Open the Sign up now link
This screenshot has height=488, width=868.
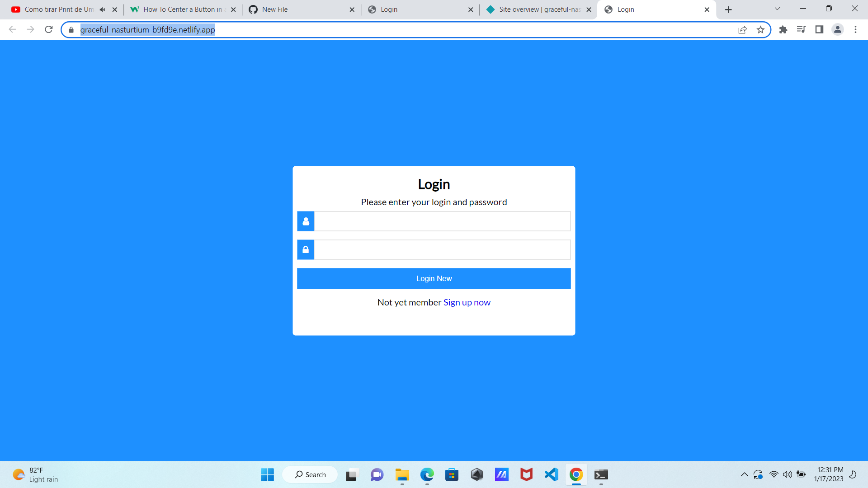(467, 302)
